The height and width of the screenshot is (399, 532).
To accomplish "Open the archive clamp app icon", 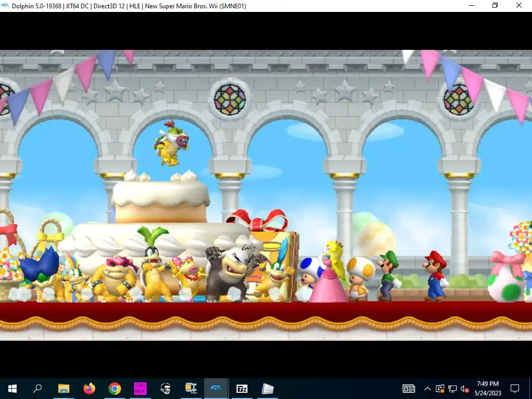I will coord(191,389).
